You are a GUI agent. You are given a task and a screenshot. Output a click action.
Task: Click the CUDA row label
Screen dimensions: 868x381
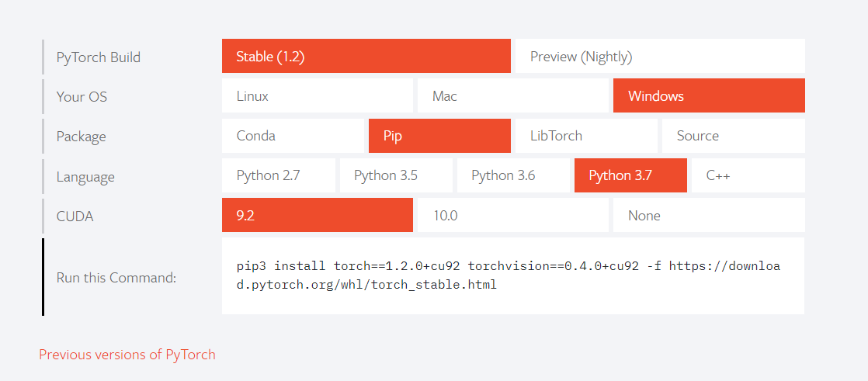click(x=75, y=216)
